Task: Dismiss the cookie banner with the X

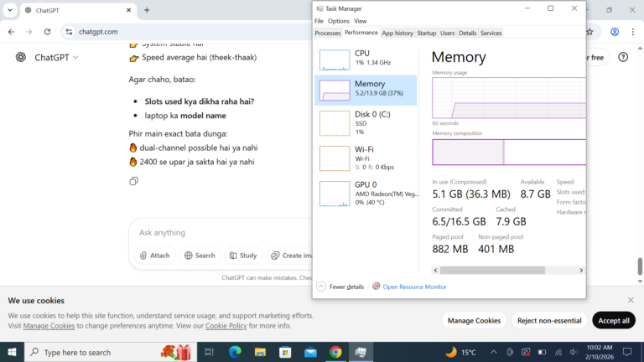Action: tap(631, 300)
